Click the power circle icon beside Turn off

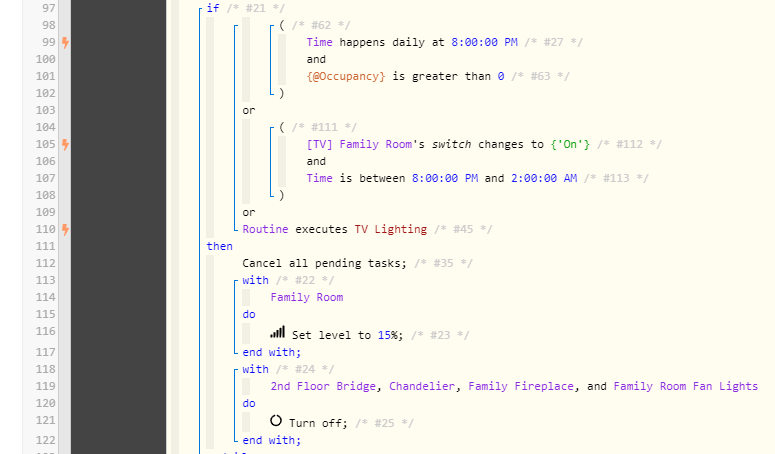276,420
